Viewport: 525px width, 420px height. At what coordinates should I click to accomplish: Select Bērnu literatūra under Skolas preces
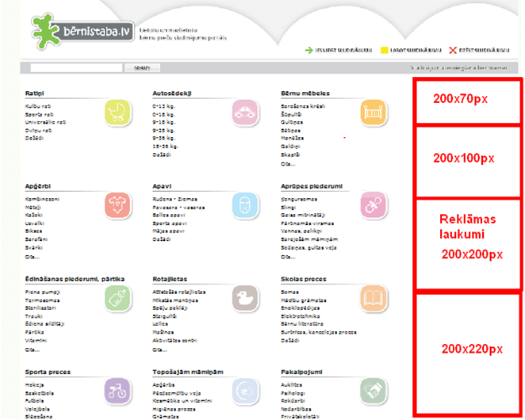coord(302,323)
